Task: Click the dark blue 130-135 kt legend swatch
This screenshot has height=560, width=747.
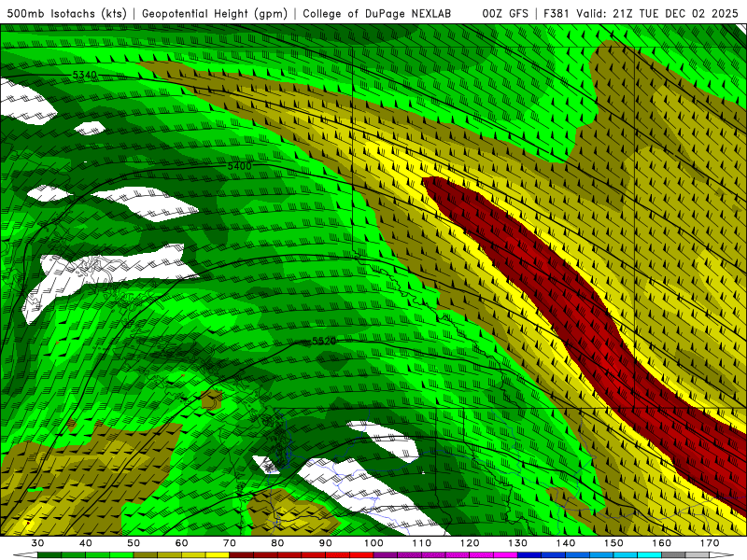Action: [x=529, y=555]
